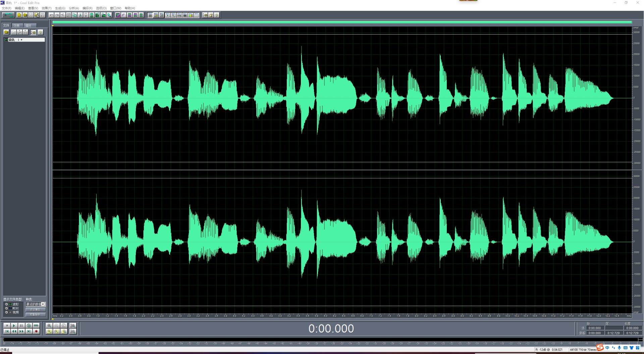The image size is (644, 354).
Task: Click the fast forward button
Action: tap(21, 331)
